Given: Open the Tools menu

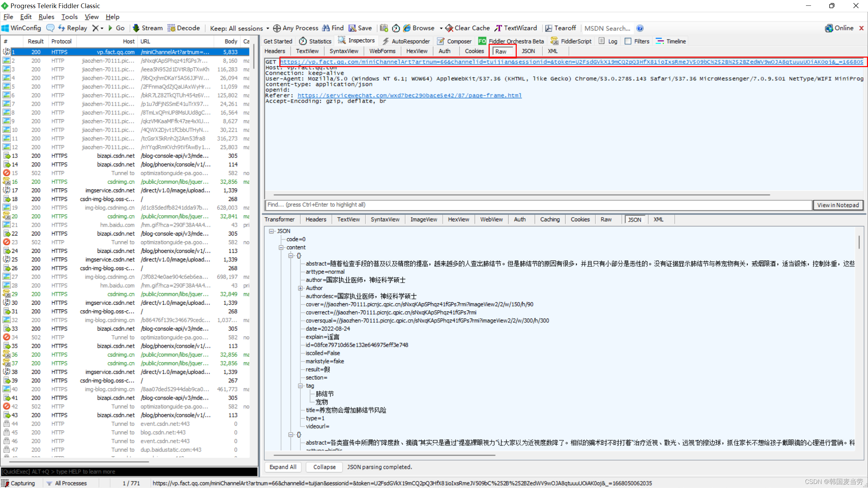Looking at the screenshot, I should (x=69, y=17).
